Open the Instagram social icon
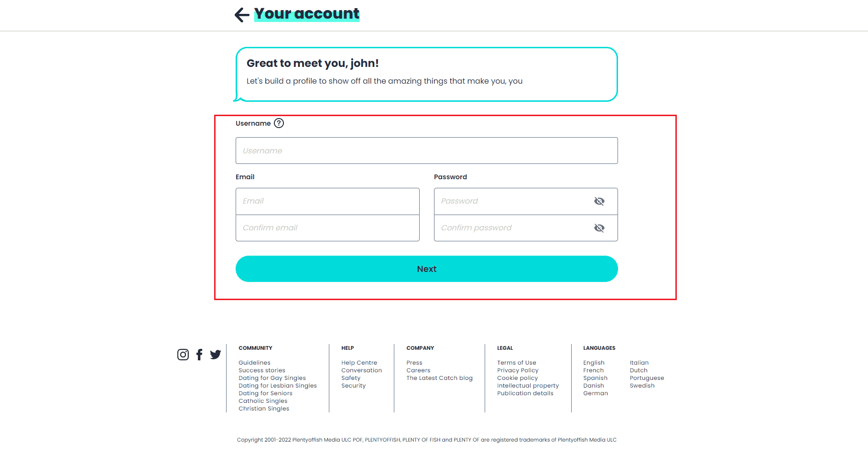Viewport: 868px width, 454px height. click(x=183, y=355)
